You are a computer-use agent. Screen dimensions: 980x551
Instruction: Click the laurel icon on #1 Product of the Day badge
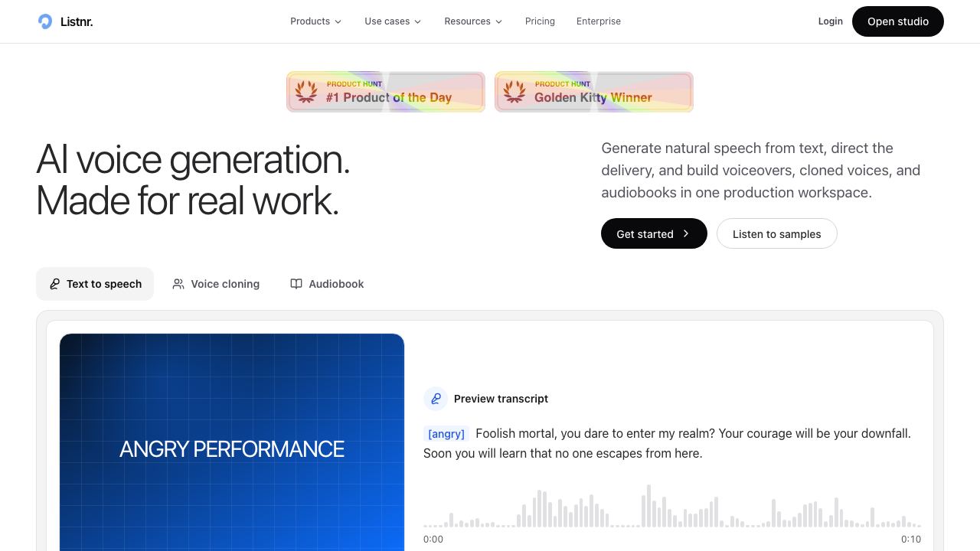pyautogui.click(x=306, y=92)
